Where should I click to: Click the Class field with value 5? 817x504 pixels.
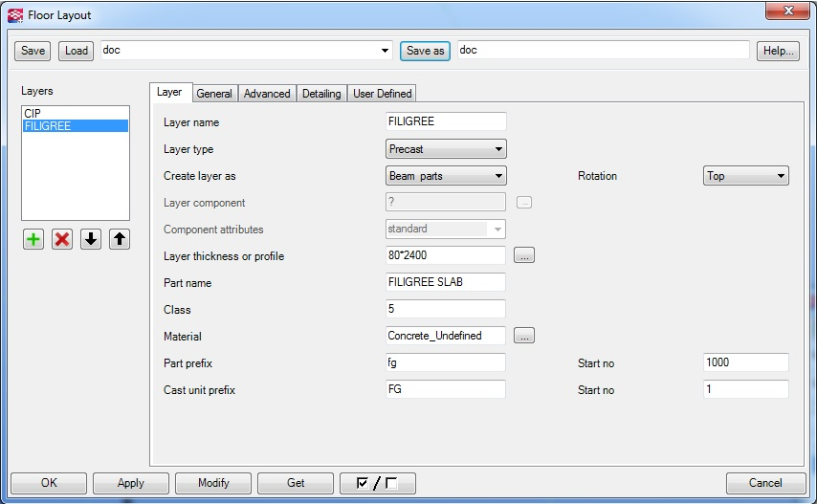point(446,309)
